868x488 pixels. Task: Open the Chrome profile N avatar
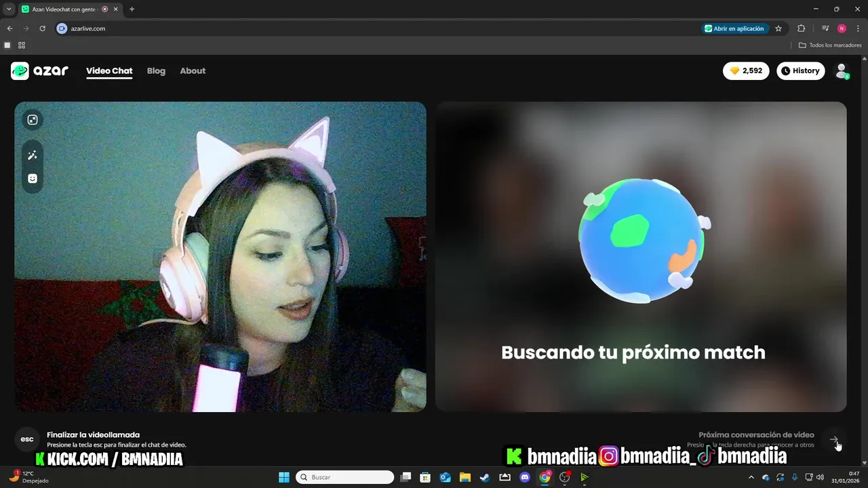tap(842, 28)
